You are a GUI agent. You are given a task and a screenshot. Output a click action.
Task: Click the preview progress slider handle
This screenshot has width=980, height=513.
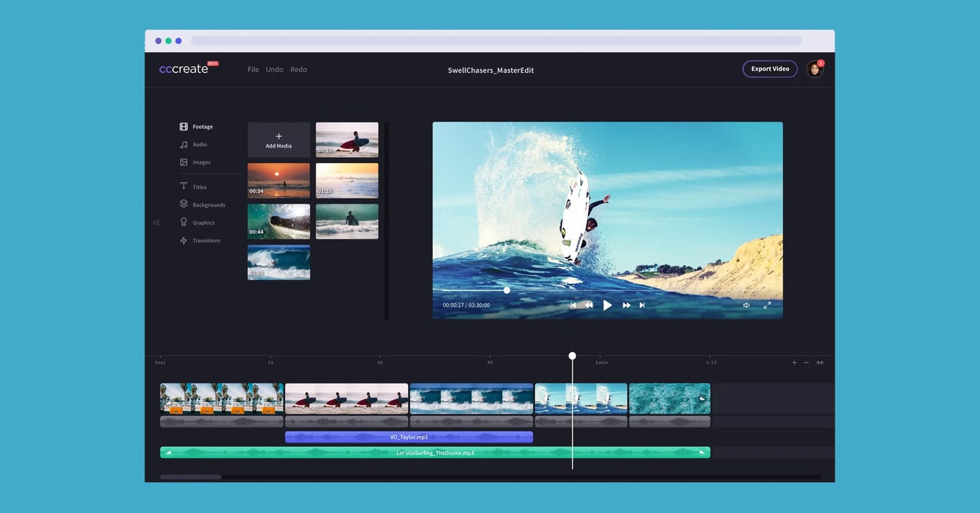(x=507, y=290)
